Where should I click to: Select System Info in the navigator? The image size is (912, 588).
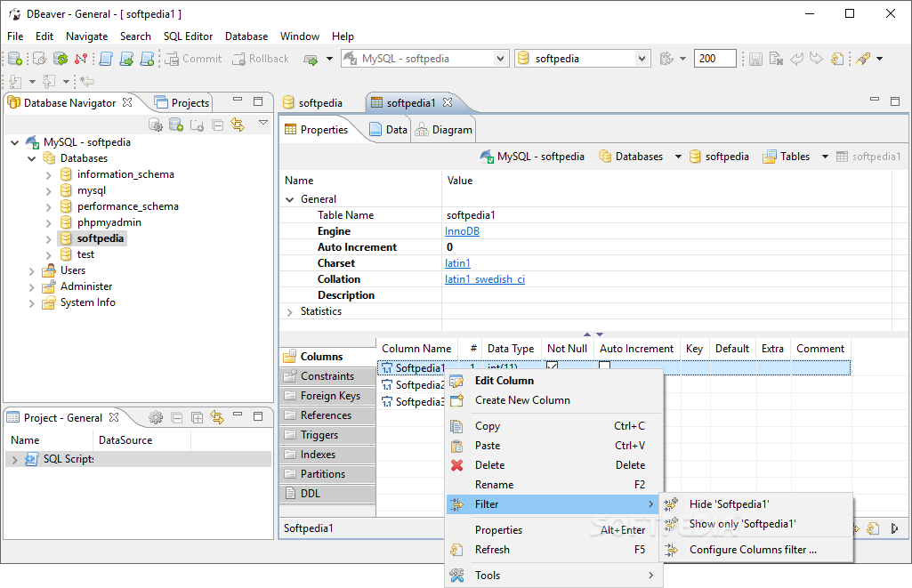(x=88, y=303)
